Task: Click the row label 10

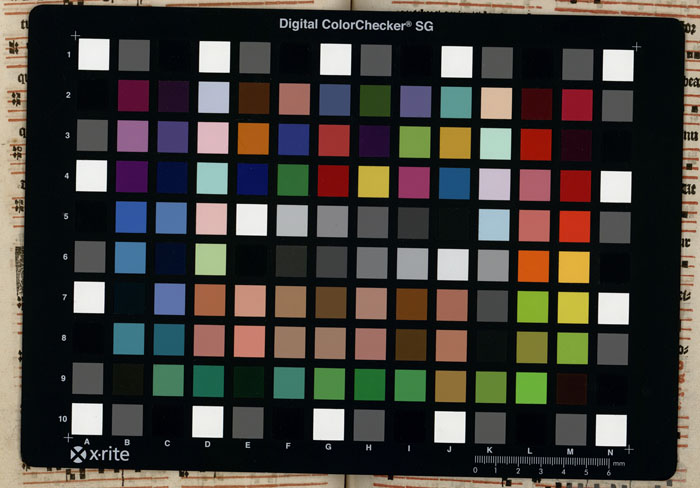Action: [62, 419]
